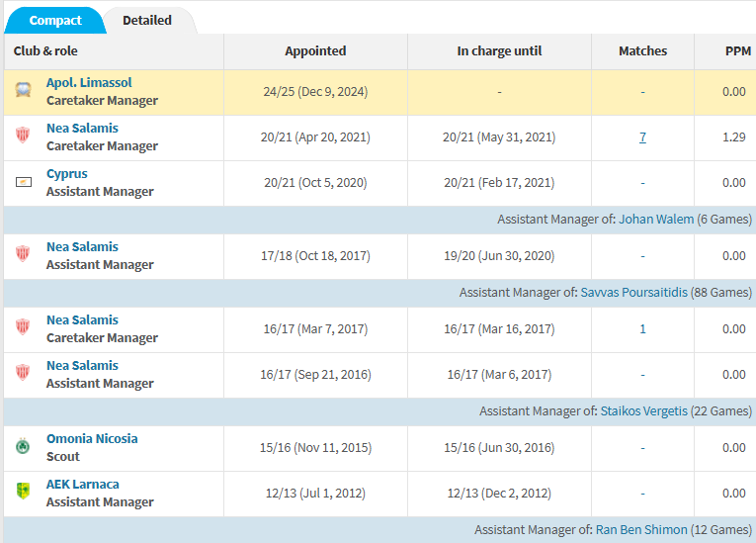Screen dimensions: 756x543
Task: Click the 16/17 (Mar 16, 2017) date cell
Action: pyautogui.click(x=499, y=329)
